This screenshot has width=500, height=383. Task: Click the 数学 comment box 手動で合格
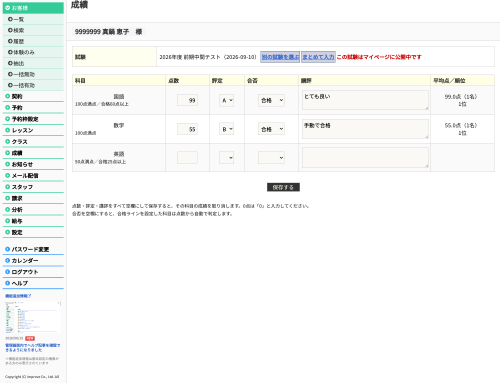click(365, 129)
